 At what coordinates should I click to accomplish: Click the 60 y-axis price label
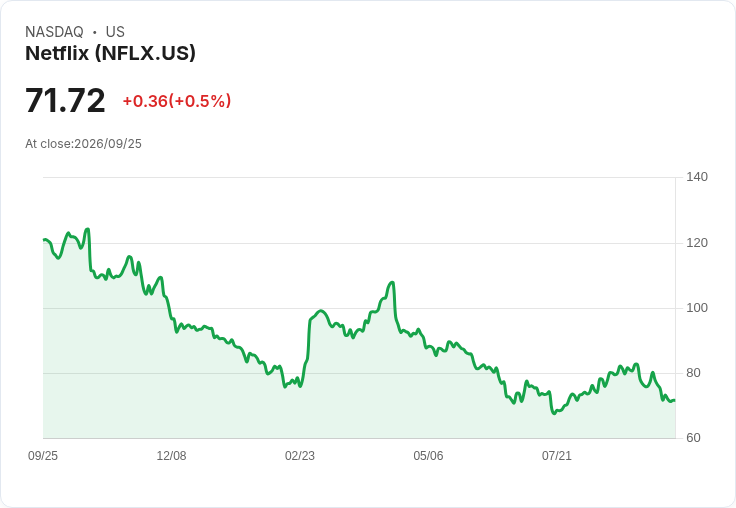(693, 438)
